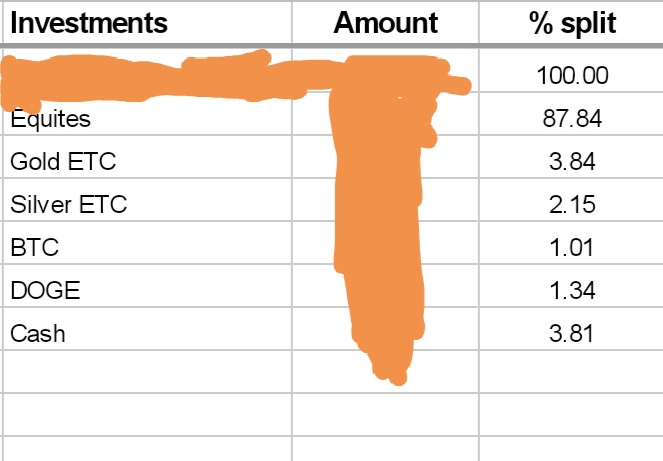Select the Amount header cell

click(x=385, y=22)
